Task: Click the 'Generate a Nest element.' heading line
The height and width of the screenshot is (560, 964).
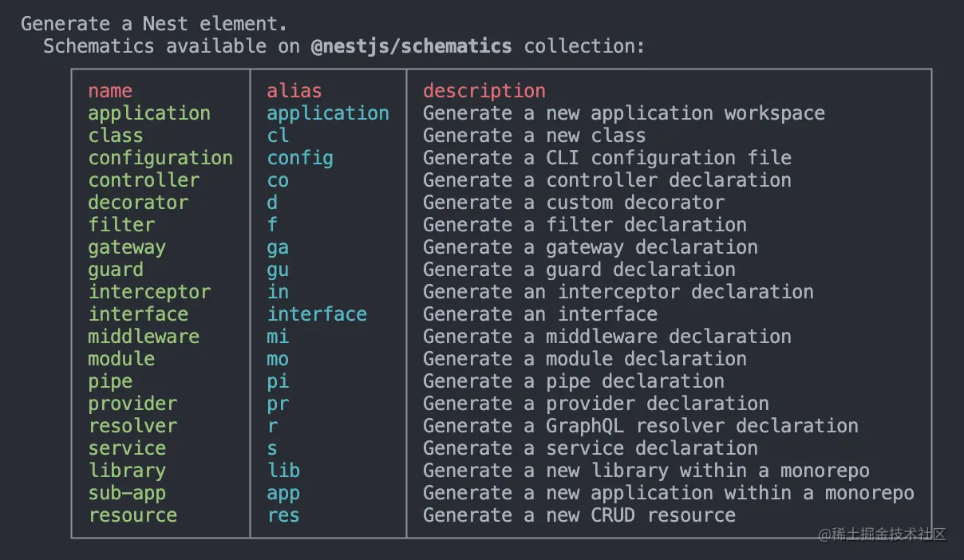Action: pyautogui.click(x=154, y=23)
